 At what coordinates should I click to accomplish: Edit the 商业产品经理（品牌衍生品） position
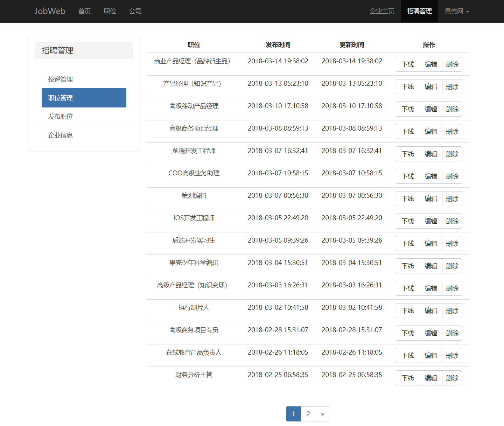tap(430, 64)
